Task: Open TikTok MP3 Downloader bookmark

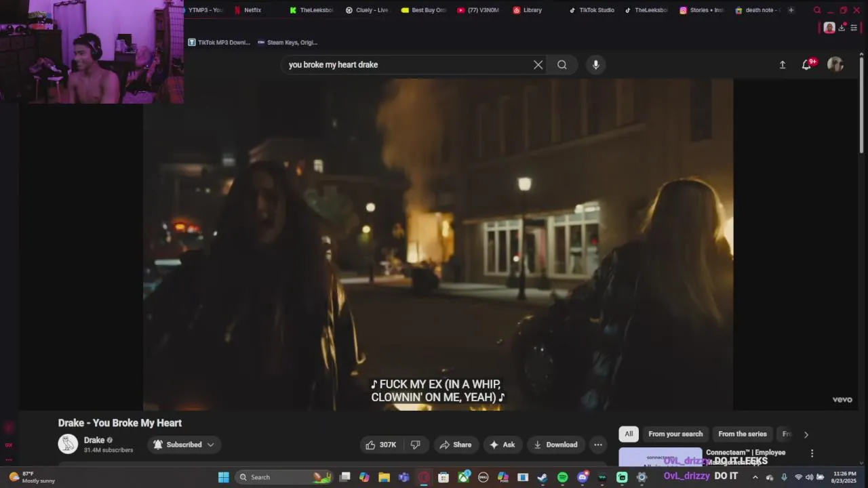Action: (220, 42)
